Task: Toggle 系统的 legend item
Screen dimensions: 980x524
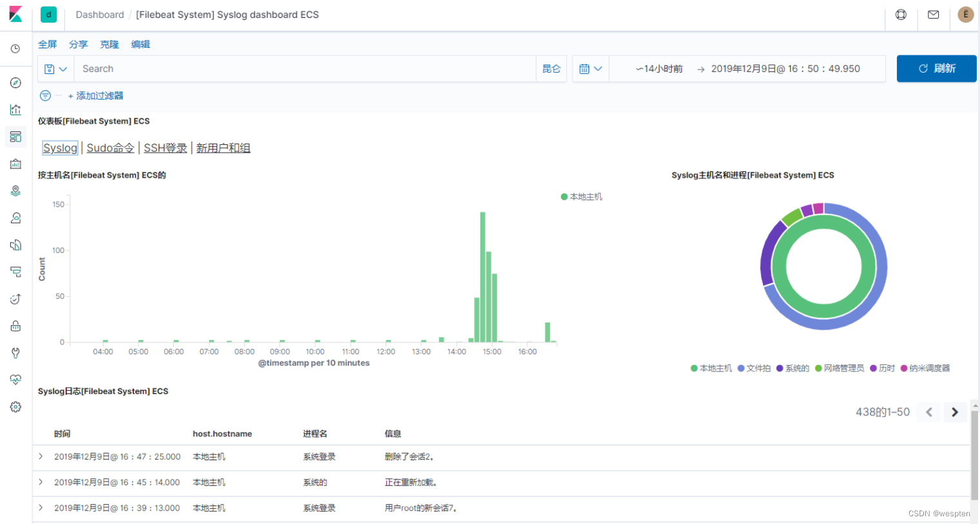Action: pyautogui.click(x=793, y=368)
